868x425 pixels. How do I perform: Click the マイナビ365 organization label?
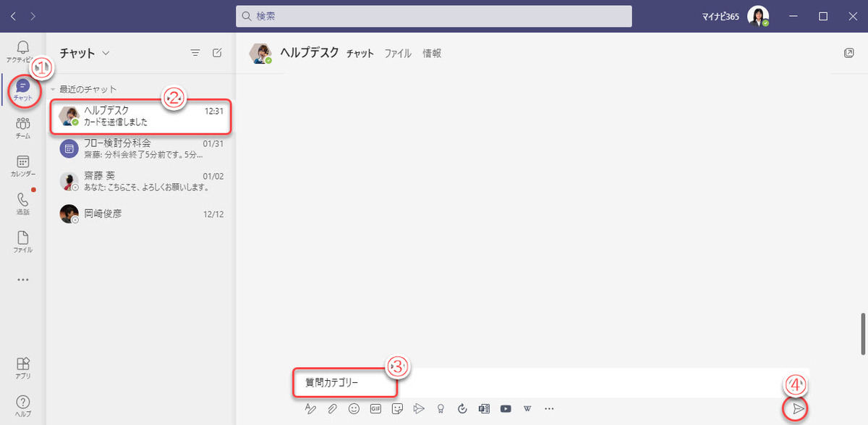tap(720, 16)
